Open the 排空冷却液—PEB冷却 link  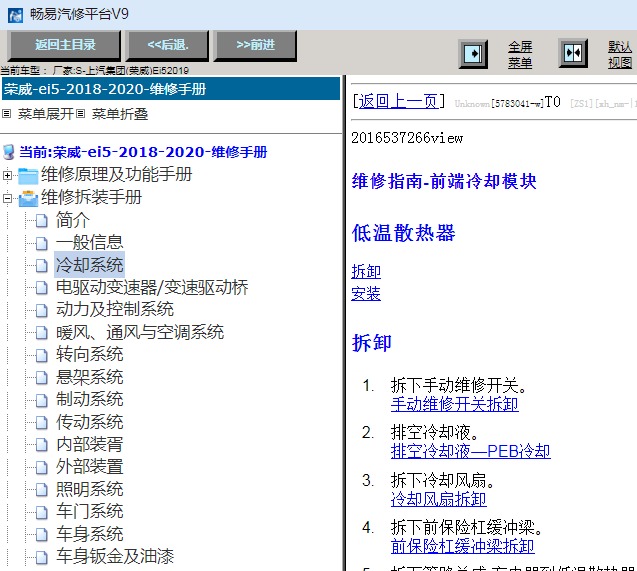[470, 451]
